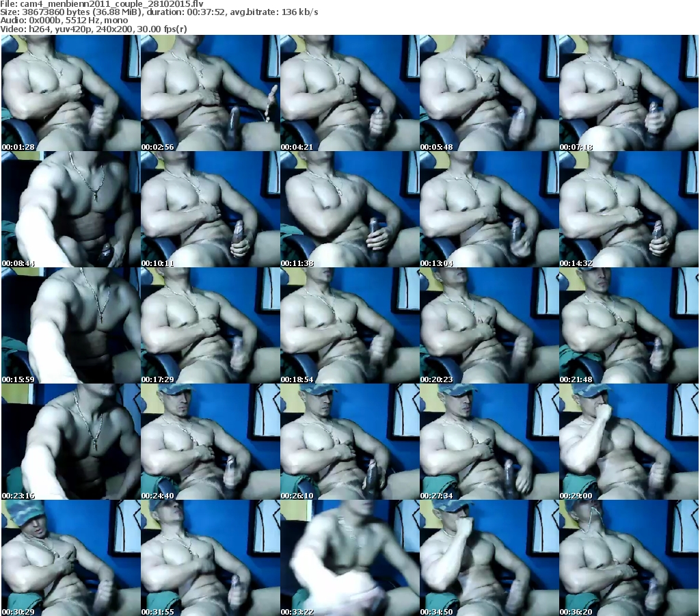Open the thumbnail stamped 00:23:16
Image resolution: width=700 pixels, height=616 pixels.
[x=71, y=442]
